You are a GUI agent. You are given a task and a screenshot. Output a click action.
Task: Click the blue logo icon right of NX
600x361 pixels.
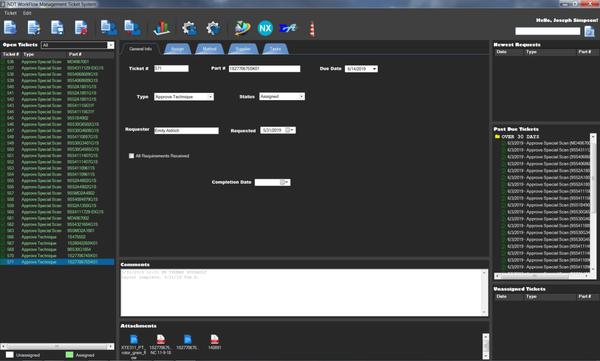click(288, 28)
